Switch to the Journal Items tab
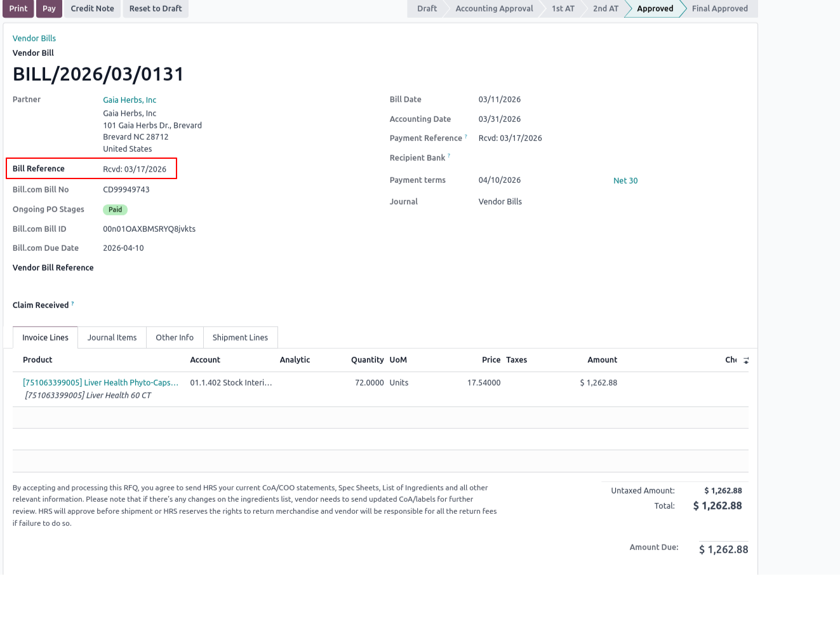The width and height of the screenshot is (840, 625). (x=112, y=337)
